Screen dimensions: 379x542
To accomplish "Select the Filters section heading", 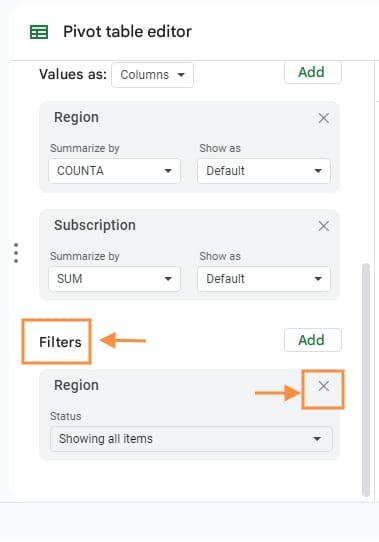I will (60, 342).
